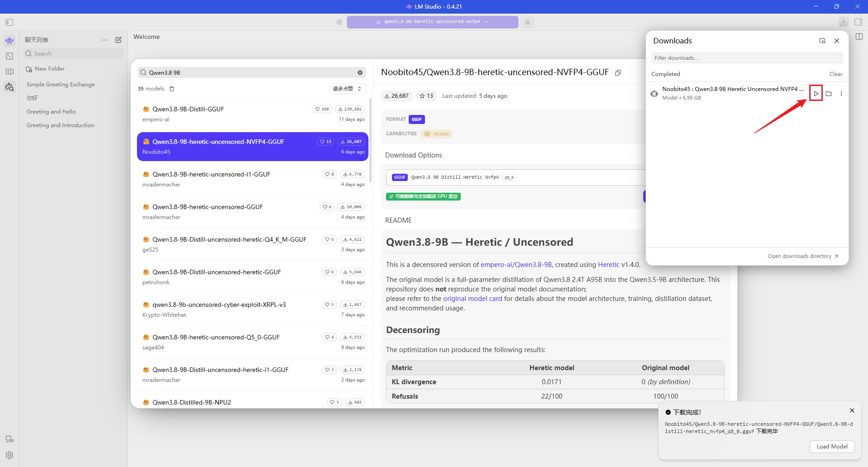Start a new chat with the compose icon
The width and height of the screenshot is (868, 467).
(x=118, y=40)
